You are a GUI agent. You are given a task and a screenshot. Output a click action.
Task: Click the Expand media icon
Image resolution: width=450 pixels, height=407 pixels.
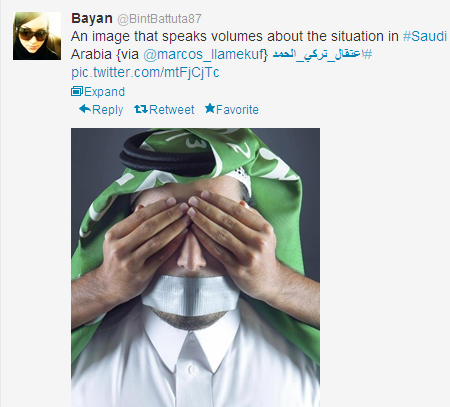coord(77,91)
